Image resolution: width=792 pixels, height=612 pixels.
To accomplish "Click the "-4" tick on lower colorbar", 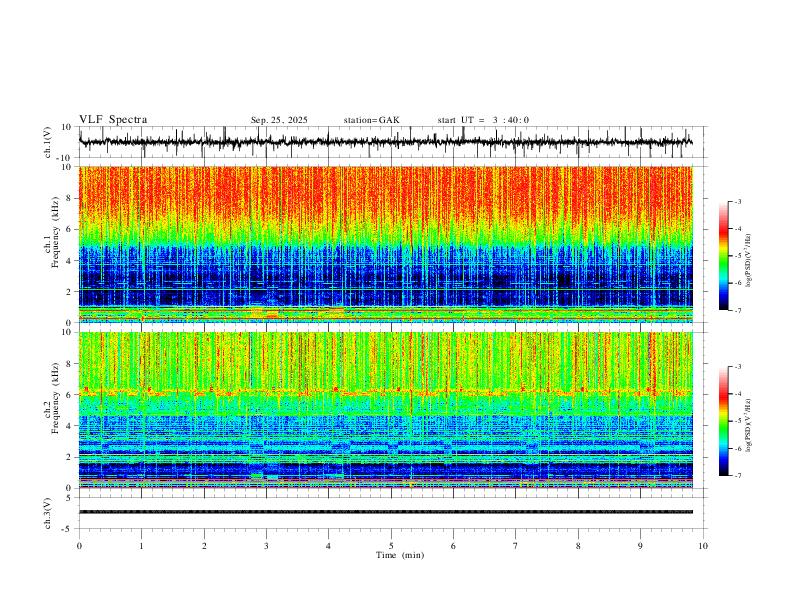I will coord(738,394).
